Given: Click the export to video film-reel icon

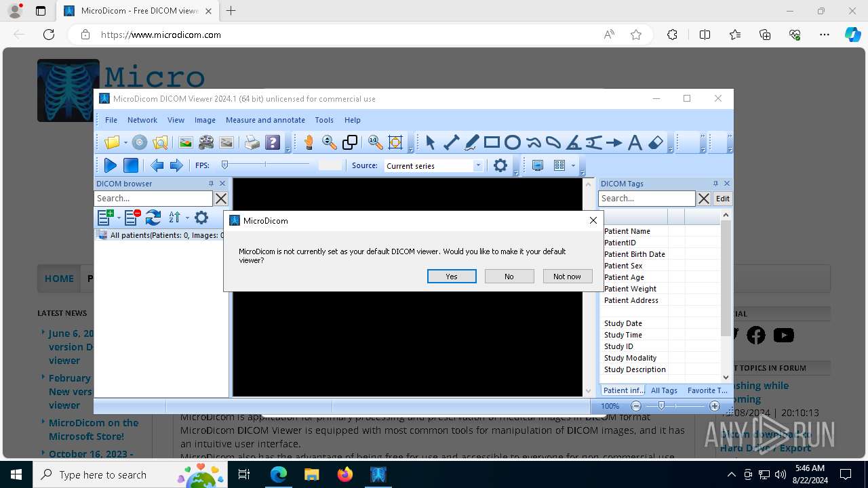Looking at the screenshot, I should 206,142.
